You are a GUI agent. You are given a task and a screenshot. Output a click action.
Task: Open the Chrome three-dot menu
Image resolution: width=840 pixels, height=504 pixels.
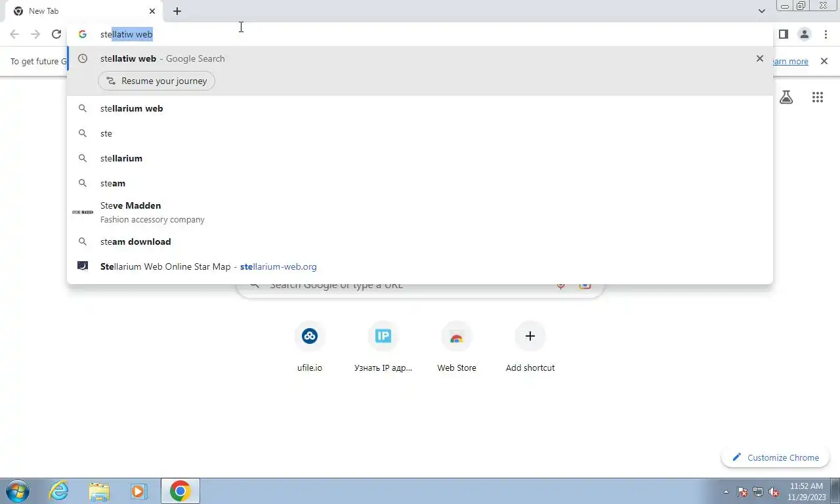(826, 34)
